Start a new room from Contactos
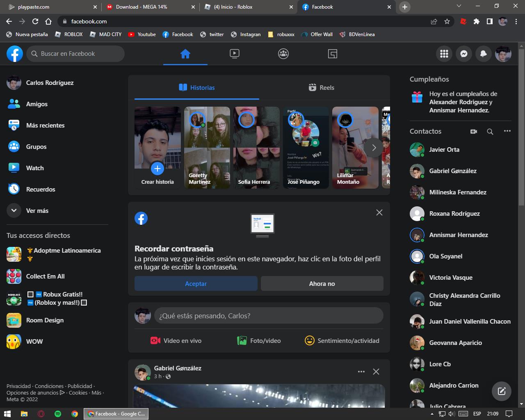This screenshot has width=525, height=420. (474, 131)
